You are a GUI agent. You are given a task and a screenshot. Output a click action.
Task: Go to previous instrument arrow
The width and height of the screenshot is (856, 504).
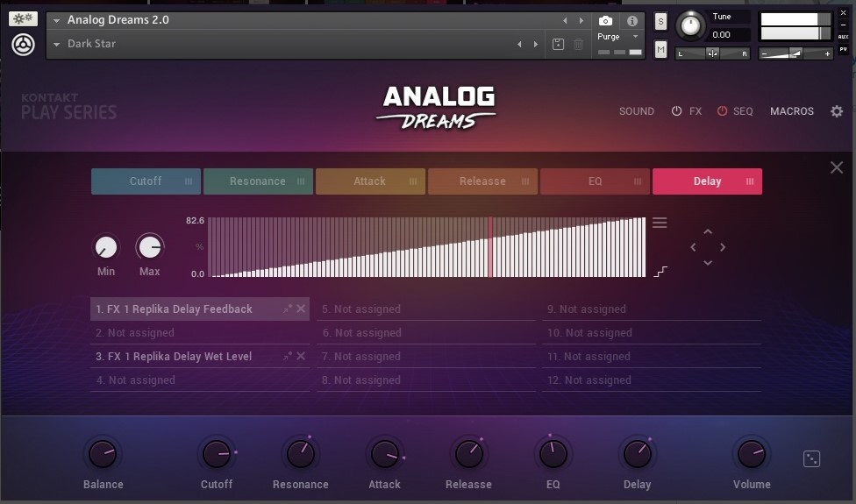point(565,21)
